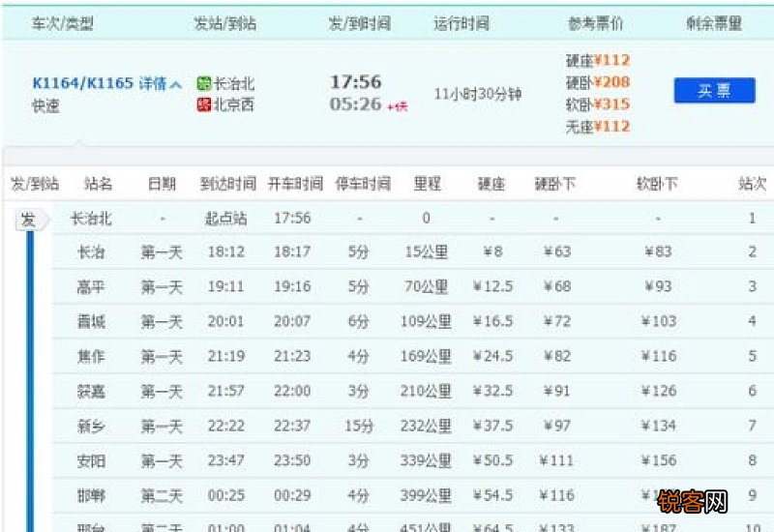The width and height of the screenshot is (774, 532).
Task: Click the 无座¥112 price entry
Action: pos(598,127)
